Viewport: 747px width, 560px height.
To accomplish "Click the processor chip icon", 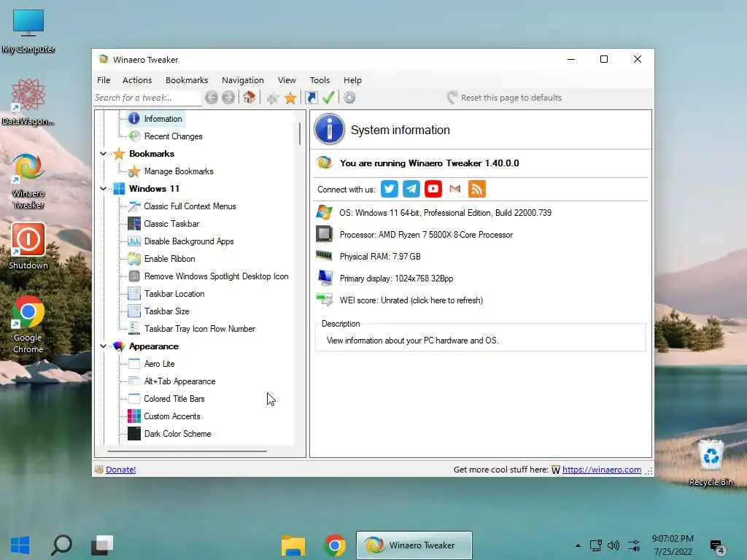I will (324, 234).
